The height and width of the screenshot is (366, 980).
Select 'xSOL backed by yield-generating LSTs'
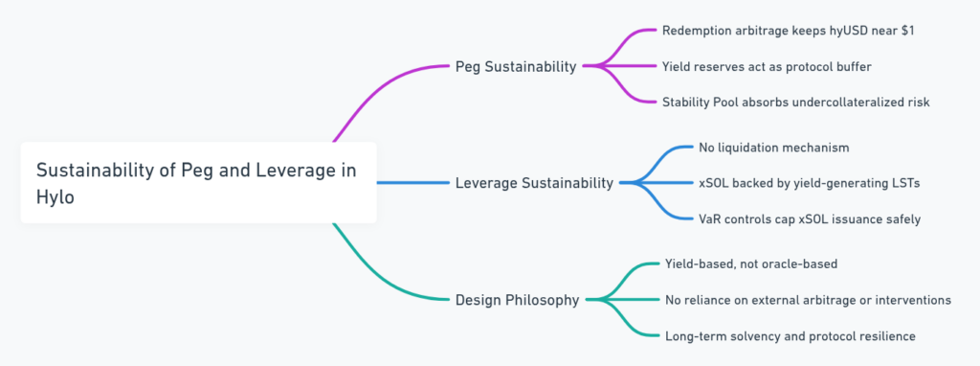pos(809,183)
